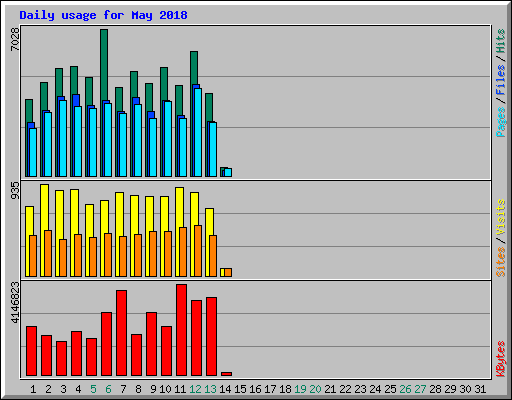Click the orange sites bar for day 12
This screenshot has width=512, height=400.
pos(198,251)
